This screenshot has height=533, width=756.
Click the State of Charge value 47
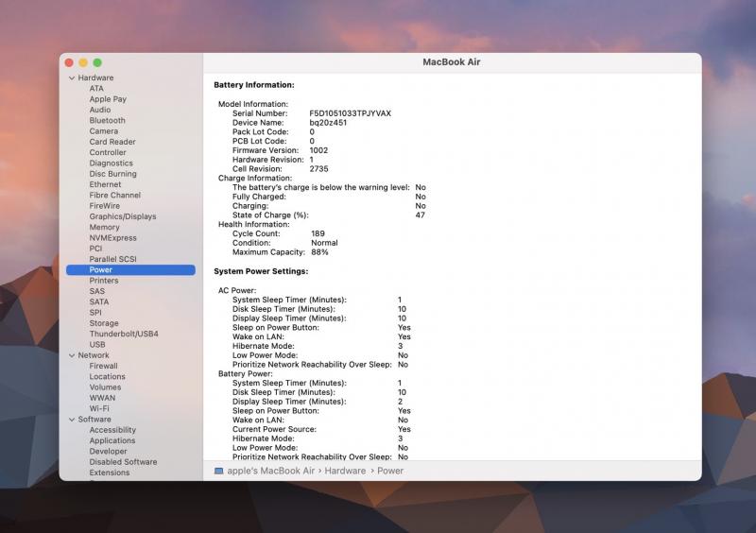click(421, 215)
